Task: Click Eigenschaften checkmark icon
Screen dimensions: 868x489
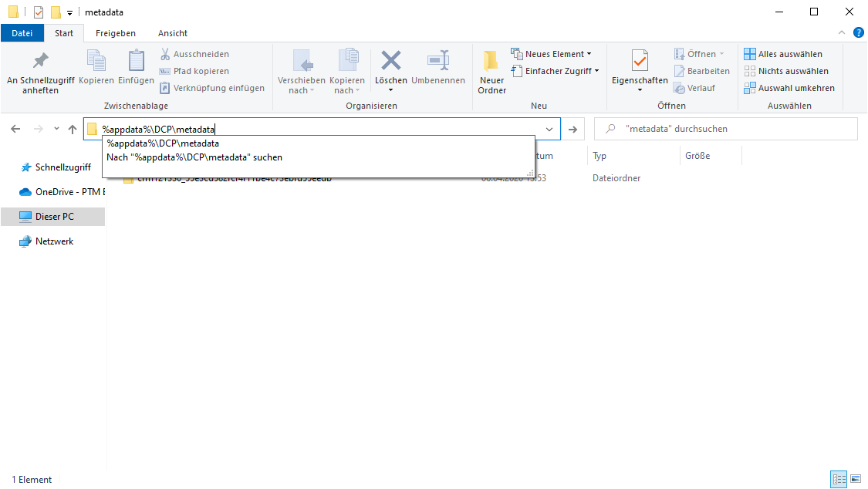Action: [x=640, y=61]
